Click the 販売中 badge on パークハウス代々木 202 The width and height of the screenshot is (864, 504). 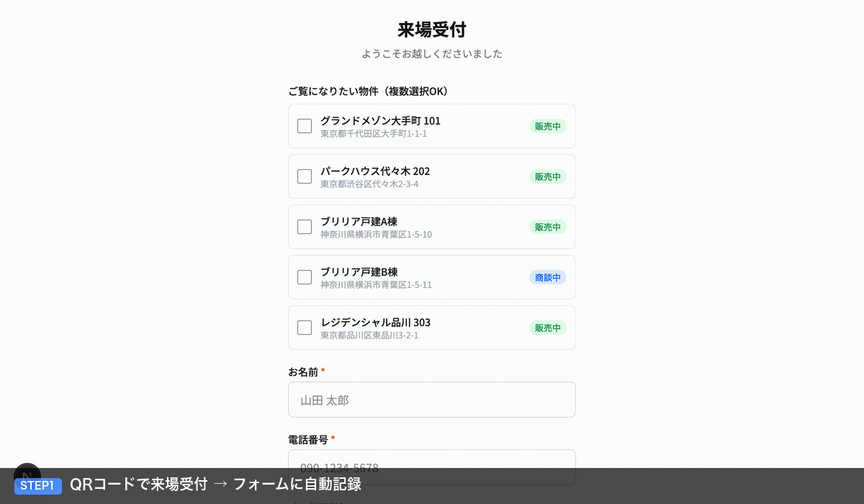[x=547, y=176]
